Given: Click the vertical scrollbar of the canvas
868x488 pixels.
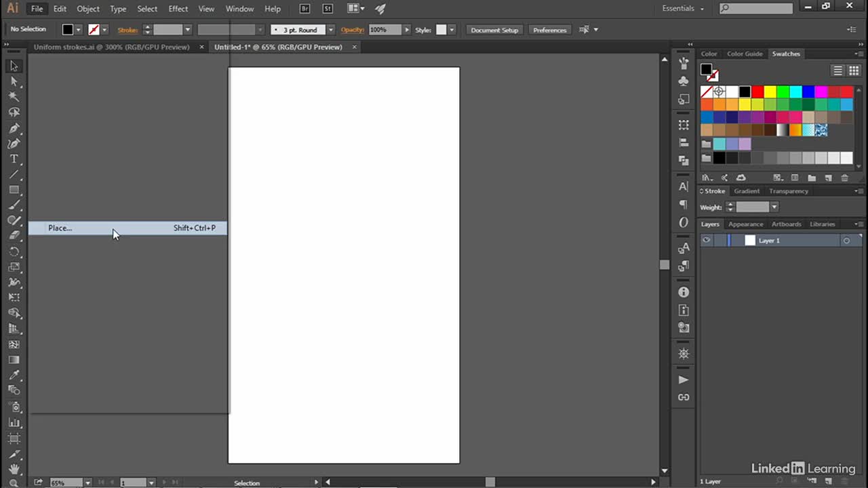Looking at the screenshot, I should (x=665, y=264).
